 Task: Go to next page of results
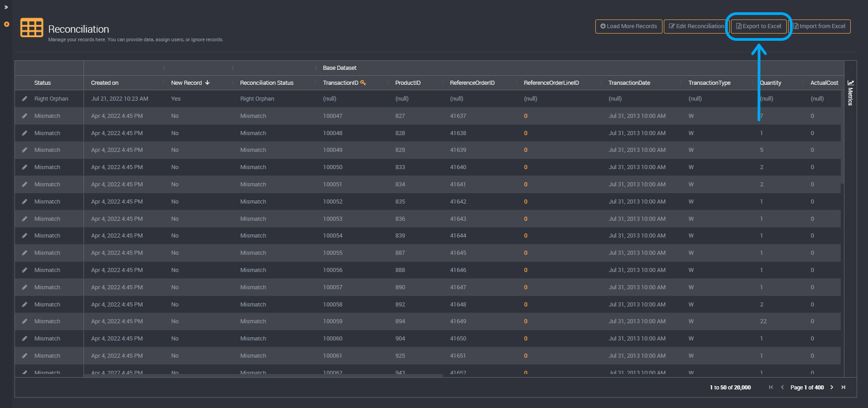click(832, 387)
